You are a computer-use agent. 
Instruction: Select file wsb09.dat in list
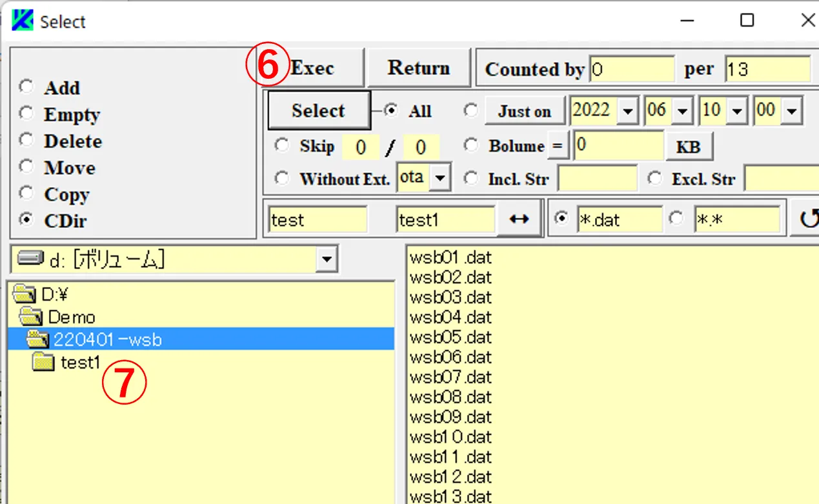point(450,417)
